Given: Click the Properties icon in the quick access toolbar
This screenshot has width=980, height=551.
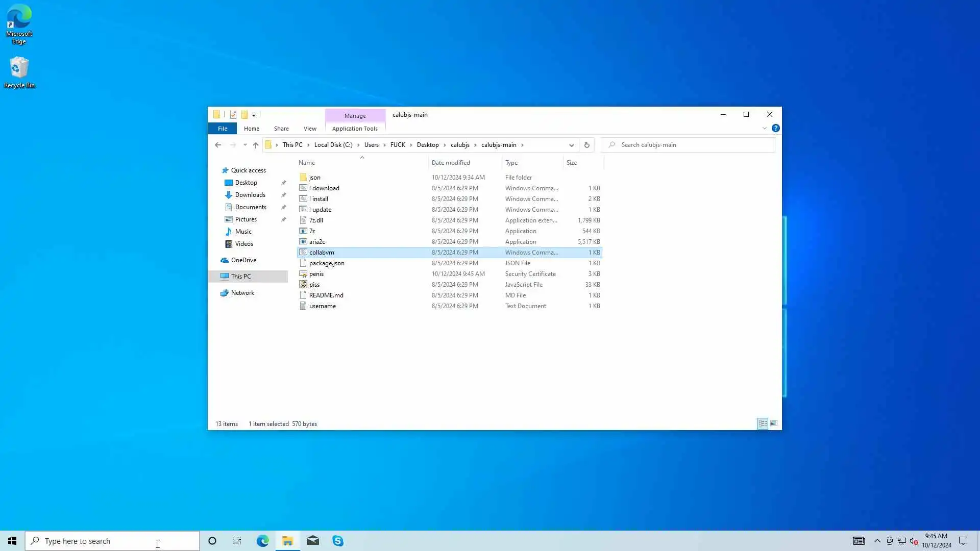Looking at the screenshot, I should (233, 115).
